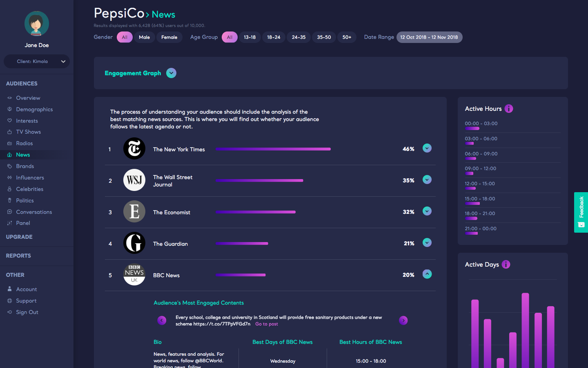Image resolution: width=588 pixels, height=368 pixels.
Task: Expand The Economist details
Action: pyautogui.click(x=427, y=211)
